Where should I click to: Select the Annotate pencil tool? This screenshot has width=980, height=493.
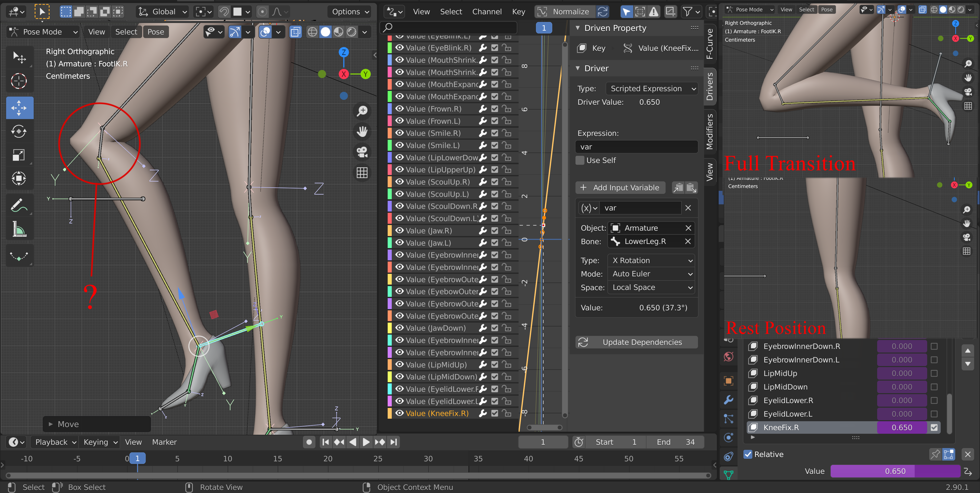point(19,206)
